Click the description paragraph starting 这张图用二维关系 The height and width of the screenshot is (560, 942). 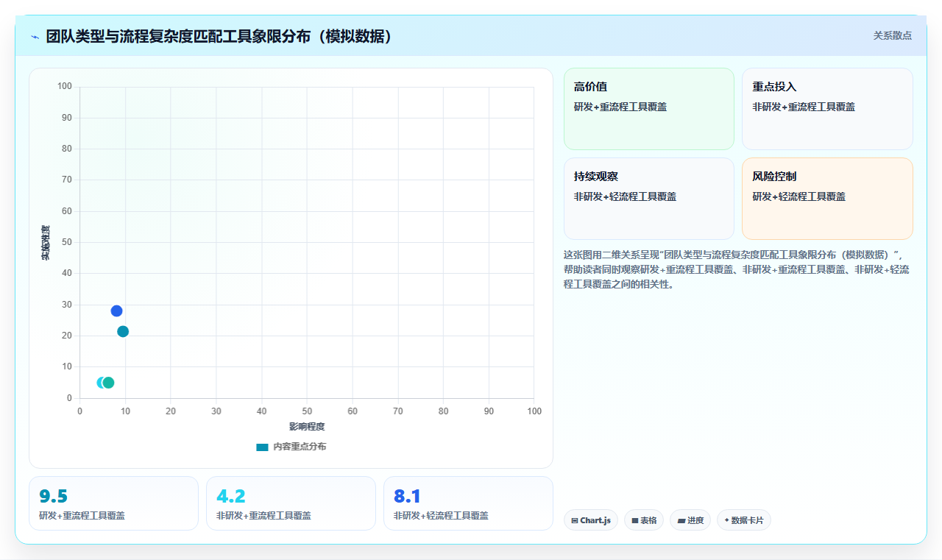tap(737, 269)
